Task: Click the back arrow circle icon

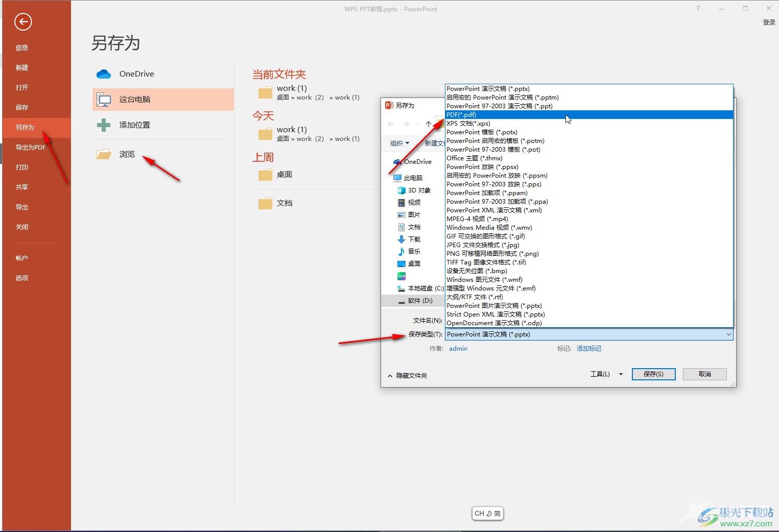Action: [23, 21]
